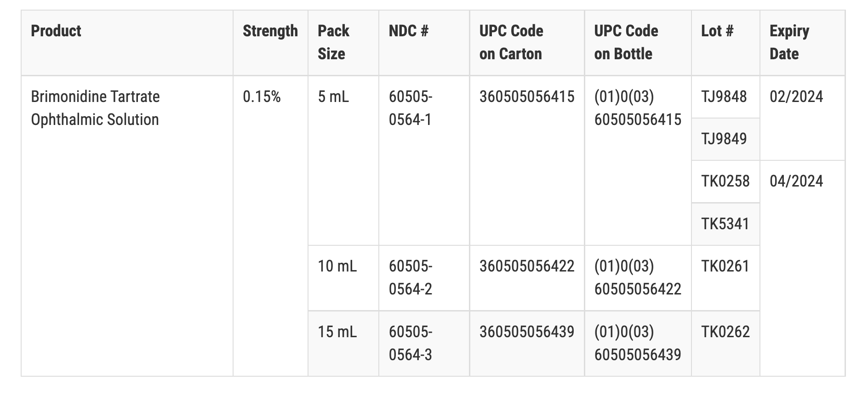Click lot number TK0258
This screenshot has height=396, width=868.
click(725, 181)
